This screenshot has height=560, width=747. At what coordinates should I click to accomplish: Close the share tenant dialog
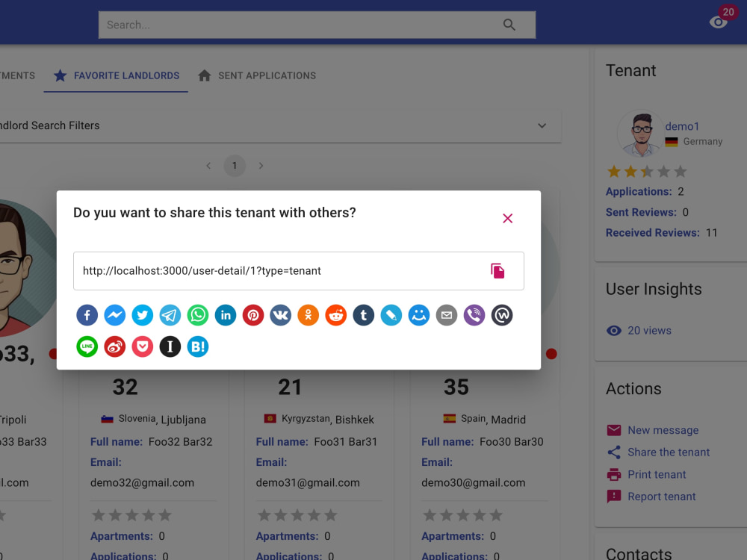click(507, 218)
